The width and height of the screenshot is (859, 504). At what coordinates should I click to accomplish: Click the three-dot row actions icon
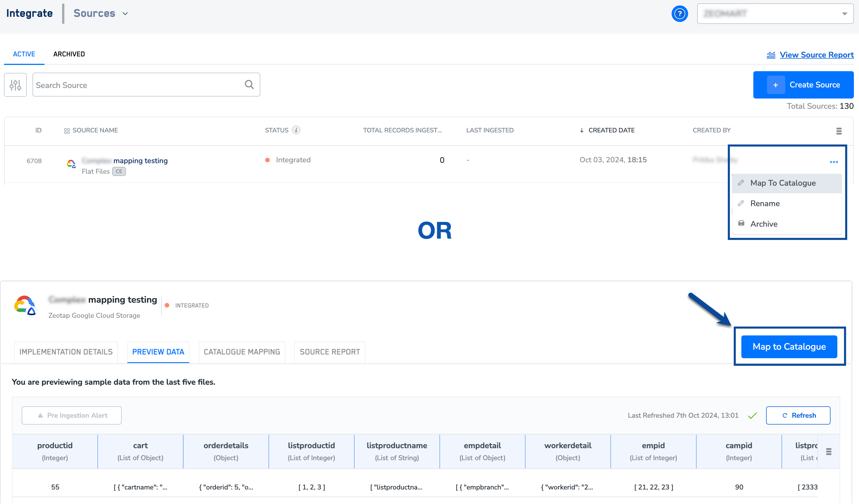834,162
